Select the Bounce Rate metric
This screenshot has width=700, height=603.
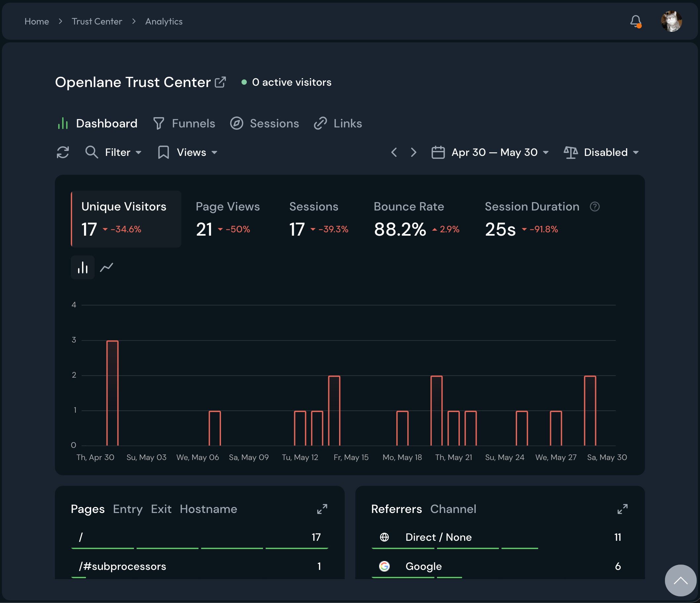pos(416,219)
